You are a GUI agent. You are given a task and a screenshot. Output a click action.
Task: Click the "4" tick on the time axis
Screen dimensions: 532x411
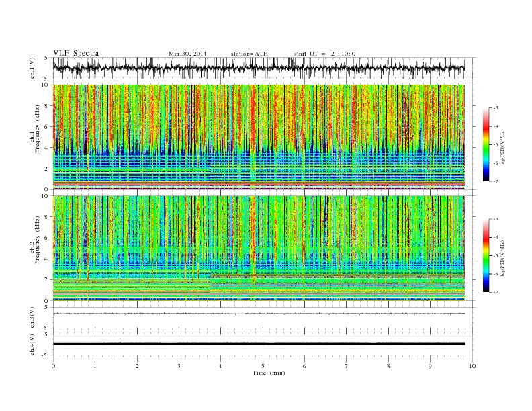tap(220, 366)
